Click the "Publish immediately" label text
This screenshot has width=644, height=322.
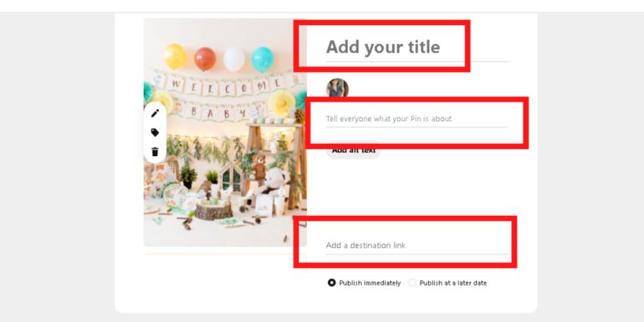click(x=370, y=283)
